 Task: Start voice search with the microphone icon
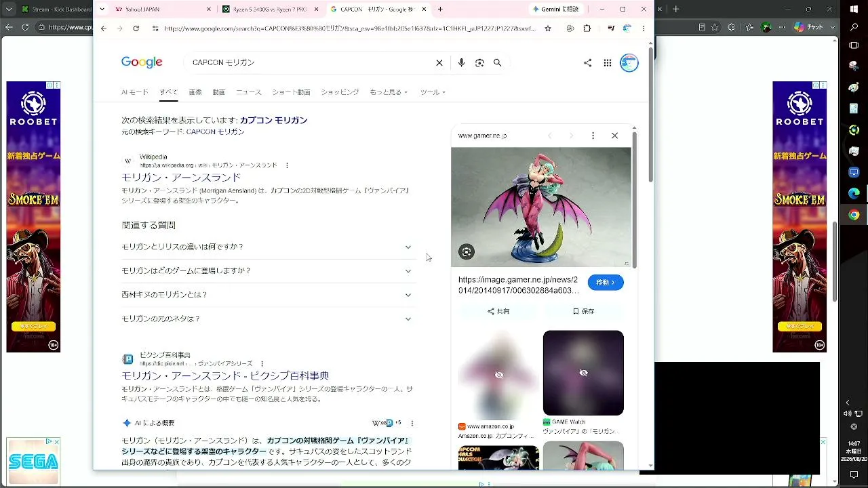(x=461, y=62)
